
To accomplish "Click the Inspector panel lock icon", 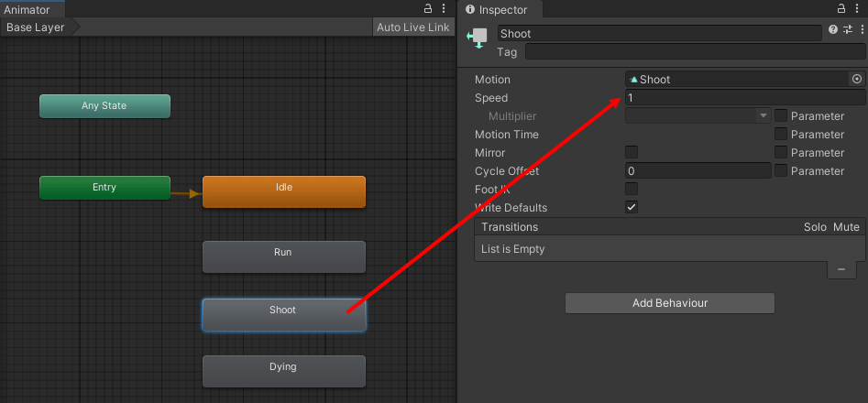I will (x=841, y=8).
